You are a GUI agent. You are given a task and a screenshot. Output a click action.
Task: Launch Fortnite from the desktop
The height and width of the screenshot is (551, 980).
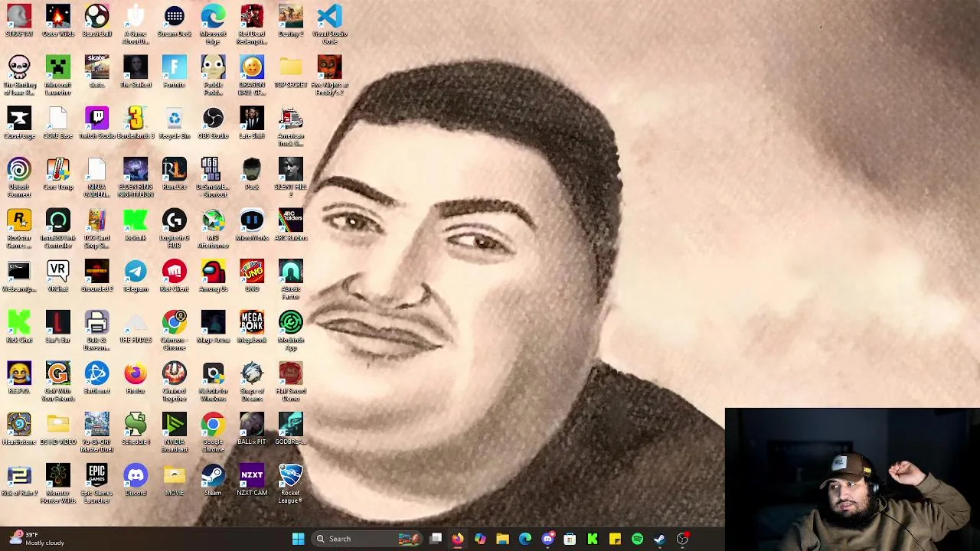[x=175, y=72]
